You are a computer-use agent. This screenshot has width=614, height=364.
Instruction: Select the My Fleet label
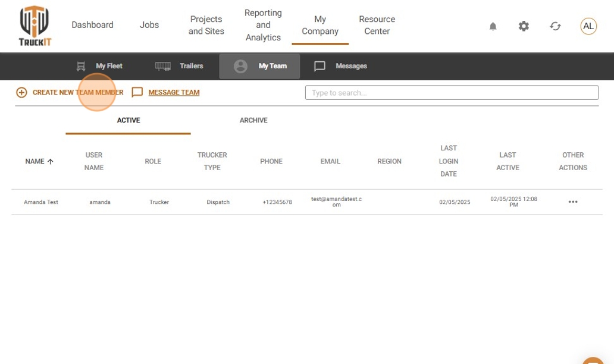tap(109, 66)
